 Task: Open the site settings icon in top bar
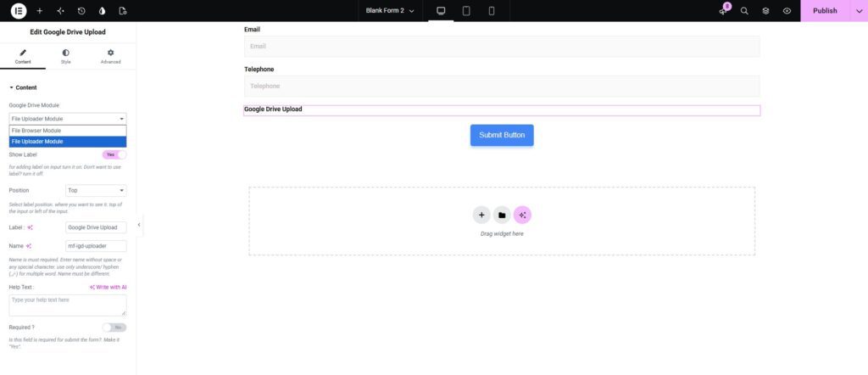(60, 10)
